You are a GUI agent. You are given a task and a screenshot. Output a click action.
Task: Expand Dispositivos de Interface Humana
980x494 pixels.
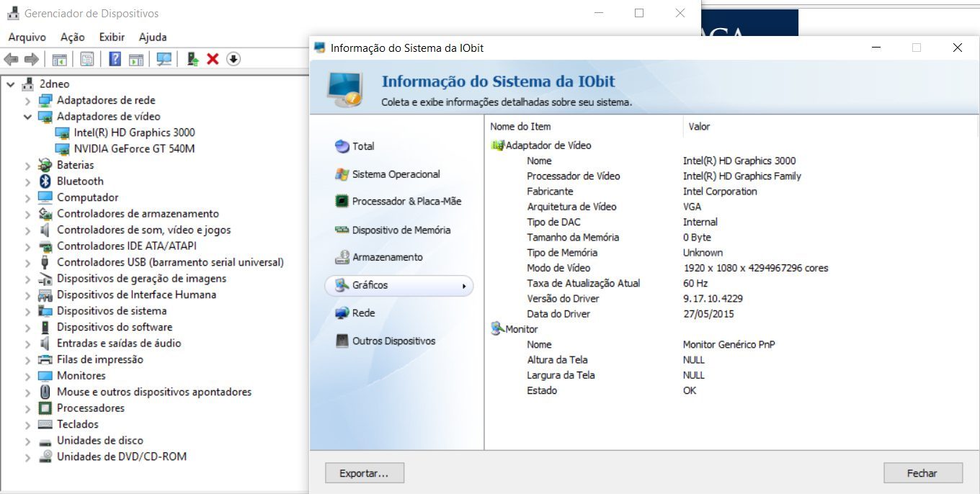(x=28, y=295)
